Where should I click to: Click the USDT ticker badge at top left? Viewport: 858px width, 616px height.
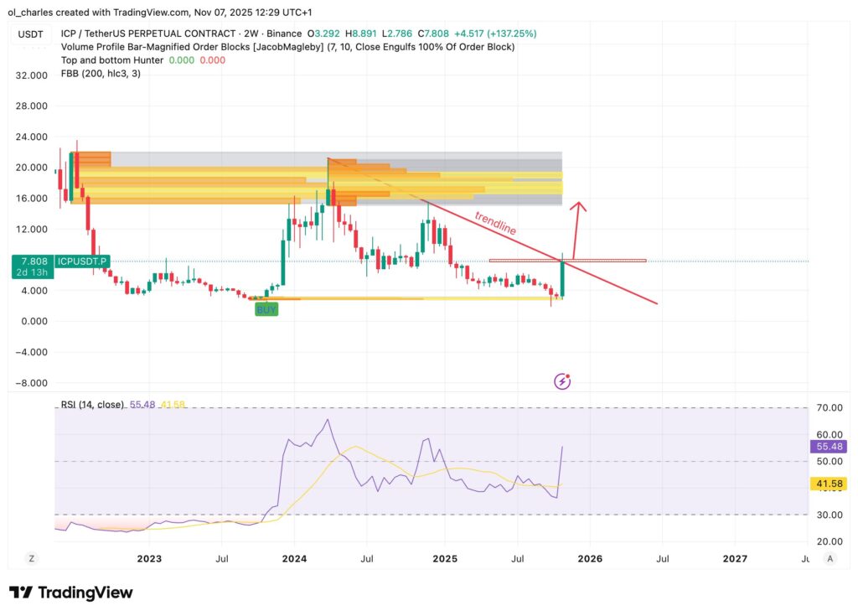coord(30,34)
